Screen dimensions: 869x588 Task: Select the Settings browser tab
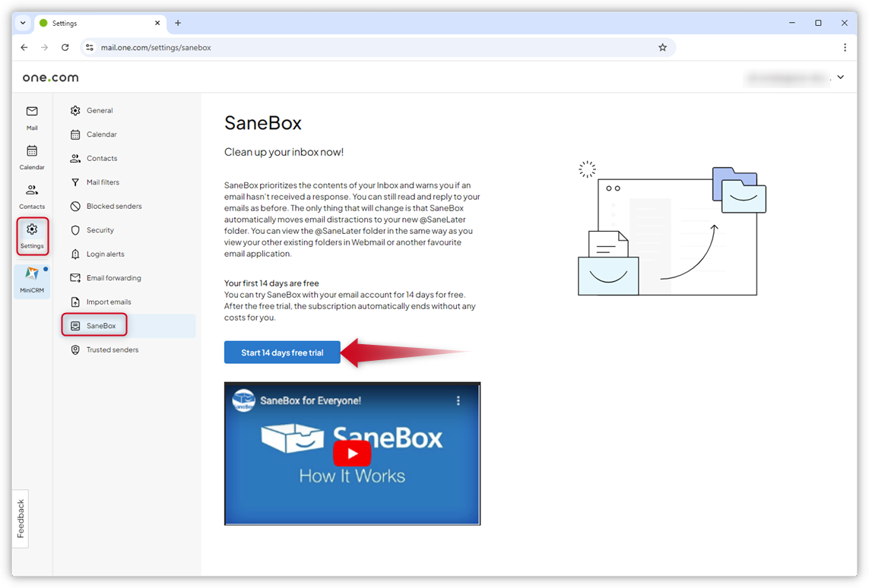pos(101,24)
